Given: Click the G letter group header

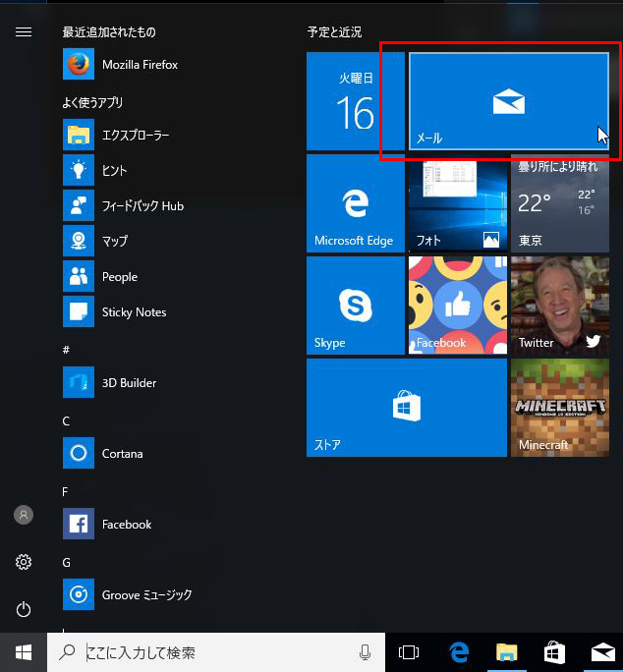Looking at the screenshot, I should (x=67, y=562).
